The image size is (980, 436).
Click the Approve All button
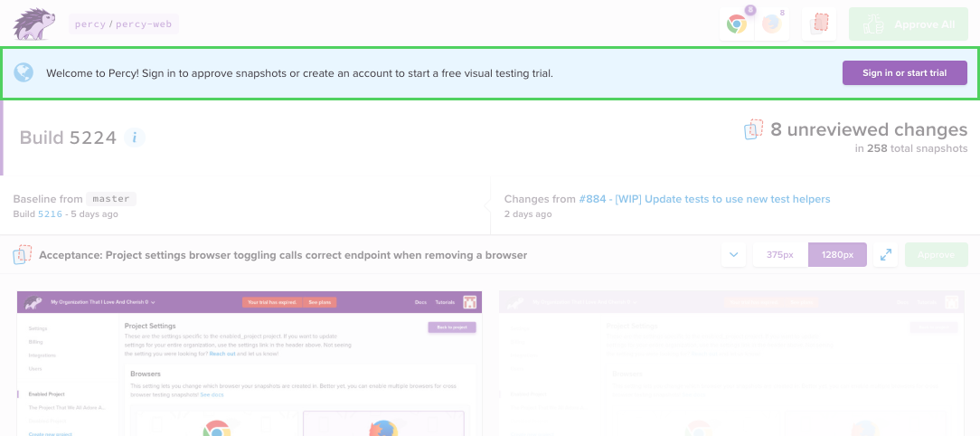(x=908, y=24)
